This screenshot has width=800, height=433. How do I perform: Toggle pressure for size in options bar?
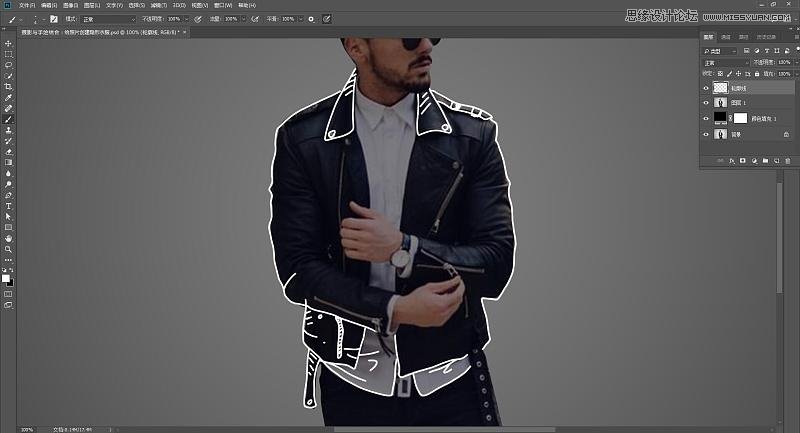[327, 19]
